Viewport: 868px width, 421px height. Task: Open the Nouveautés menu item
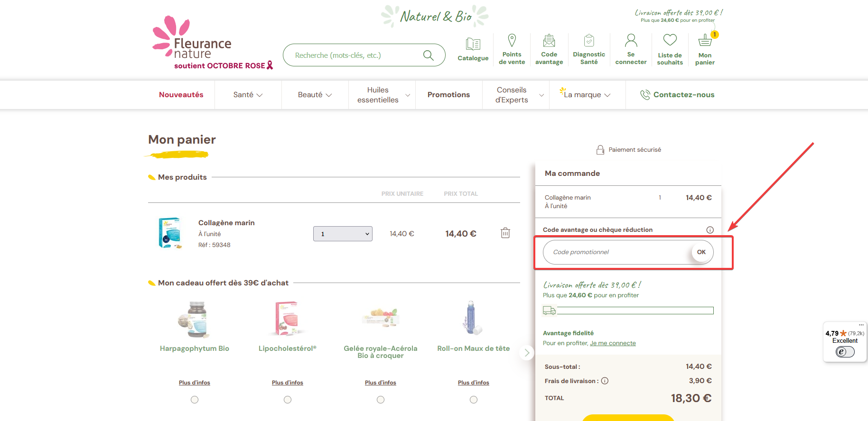[x=181, y=95]
